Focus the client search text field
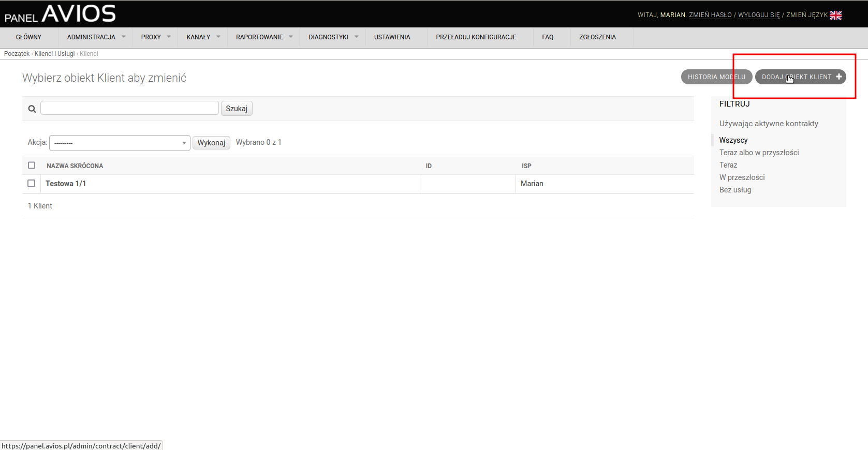 (x=129, y=108)
